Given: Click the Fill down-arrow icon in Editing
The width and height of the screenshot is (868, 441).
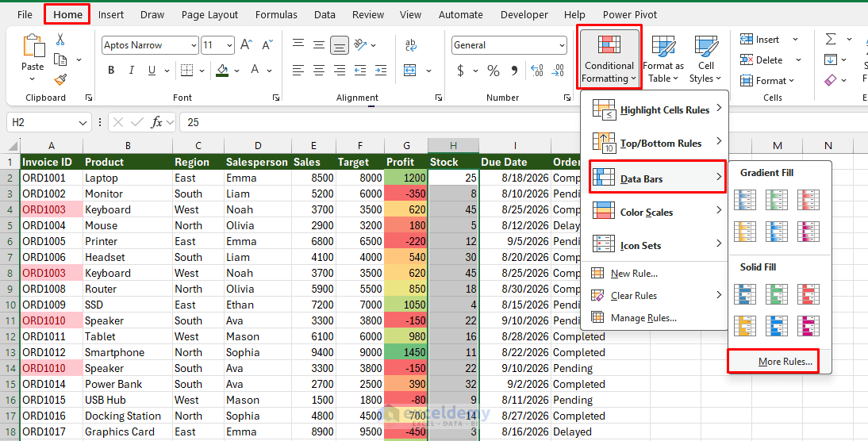Looking at the screenshot, I should pyautogui.click(x=831, y=59).
